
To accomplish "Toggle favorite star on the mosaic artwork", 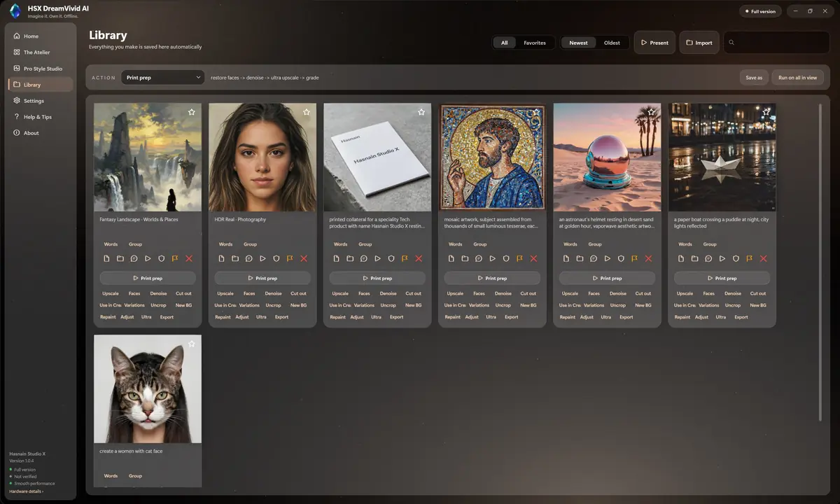I will tap(536, 112).
